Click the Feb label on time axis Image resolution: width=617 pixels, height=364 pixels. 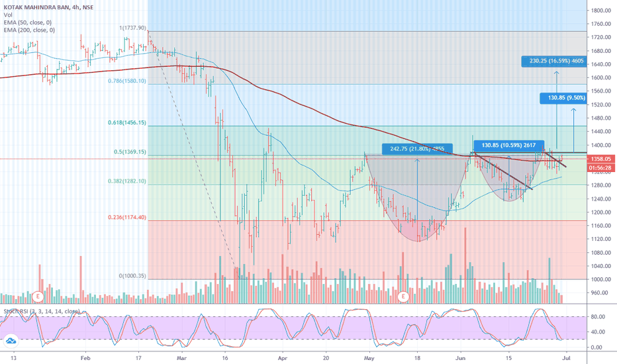[x=85, y=358]
